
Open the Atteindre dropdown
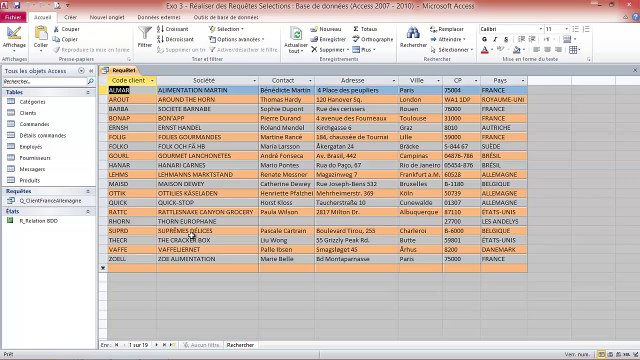(x=448, y=39)
